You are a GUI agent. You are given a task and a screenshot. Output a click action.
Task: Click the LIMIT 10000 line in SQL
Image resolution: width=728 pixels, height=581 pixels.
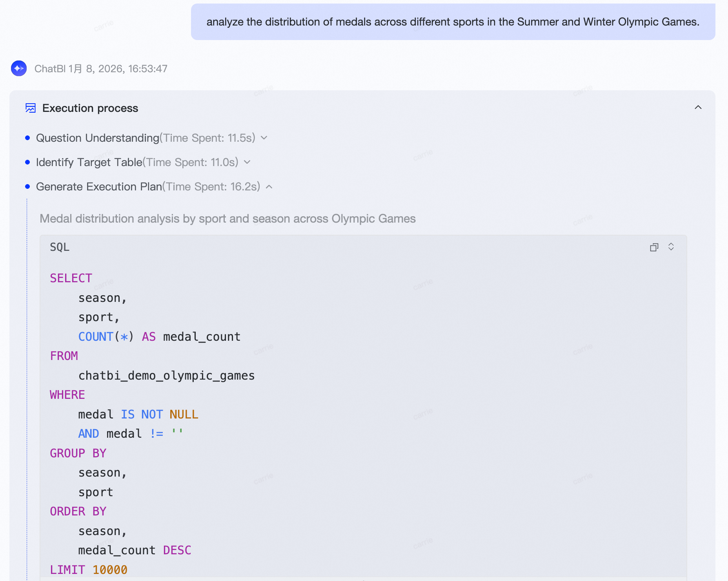coord(89,570)
